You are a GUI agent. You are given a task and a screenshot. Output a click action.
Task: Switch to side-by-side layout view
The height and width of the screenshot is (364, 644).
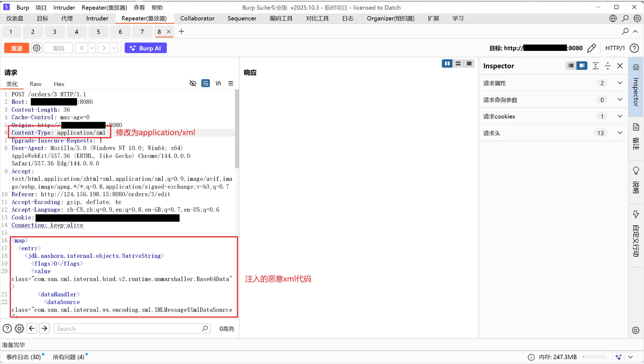point(447,64)
